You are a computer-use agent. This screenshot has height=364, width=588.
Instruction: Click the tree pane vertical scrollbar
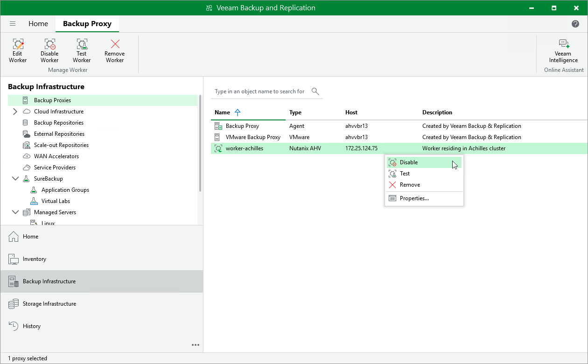(x=200, y=143)
